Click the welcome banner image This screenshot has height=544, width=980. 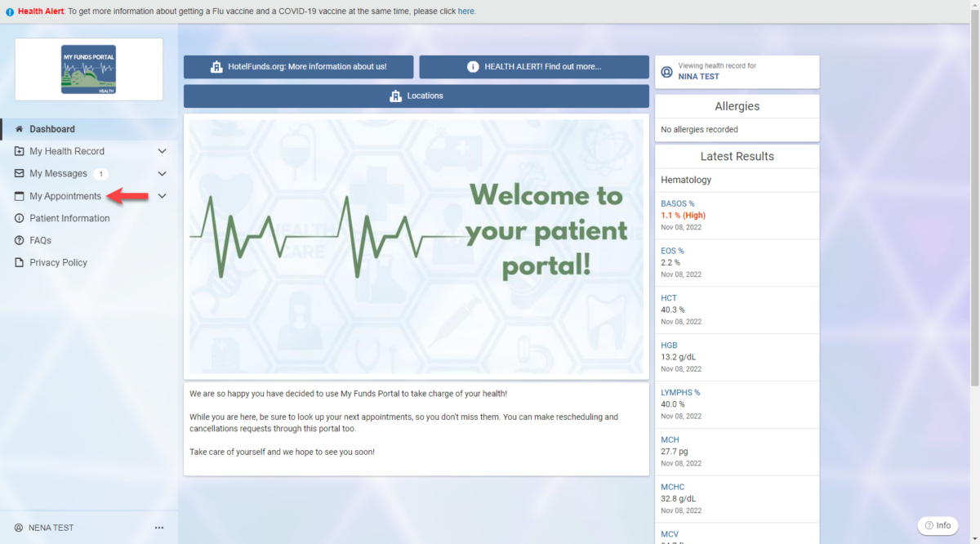[x=416, y=247]
